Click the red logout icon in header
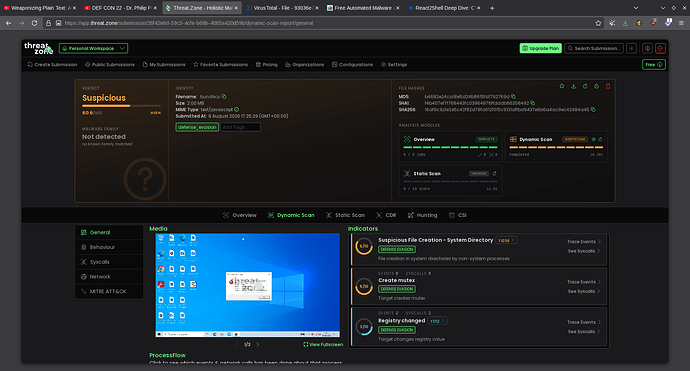Screen dimensions: 690x371 pos(660,48)
